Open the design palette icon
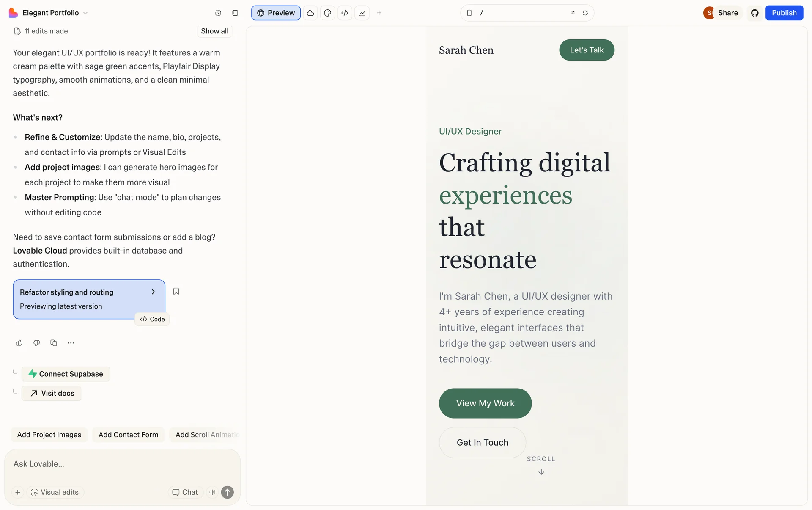This screenshot has width=812, height=510. (327, 13)
